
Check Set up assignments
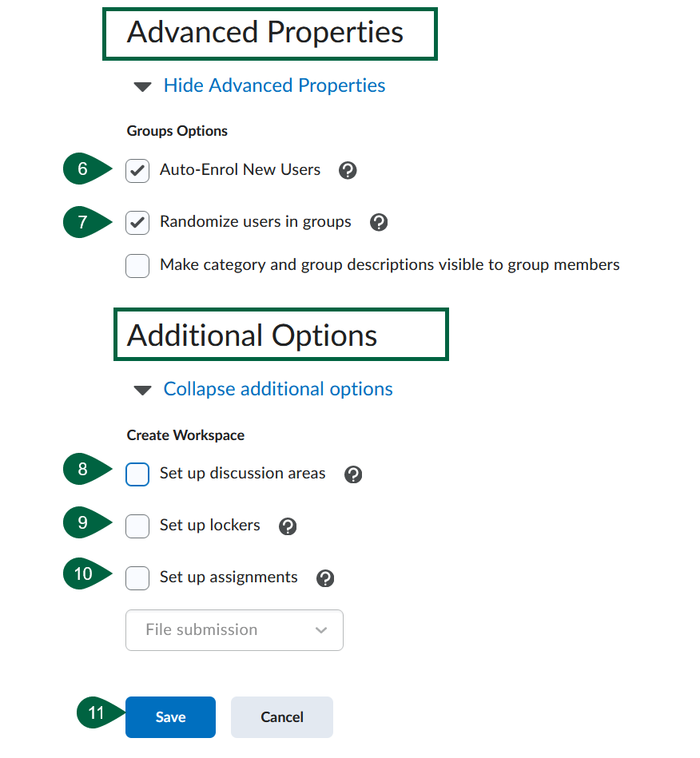coord(137,577)
